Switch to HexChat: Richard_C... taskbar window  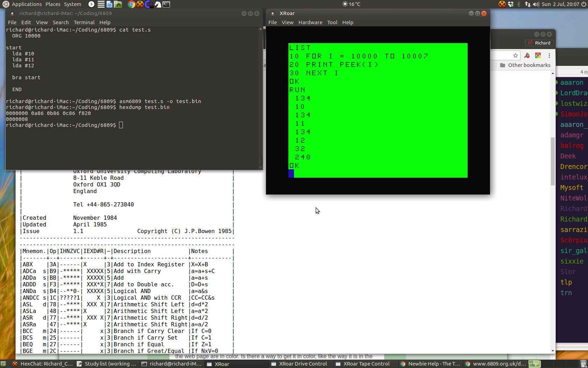point(42,364)
